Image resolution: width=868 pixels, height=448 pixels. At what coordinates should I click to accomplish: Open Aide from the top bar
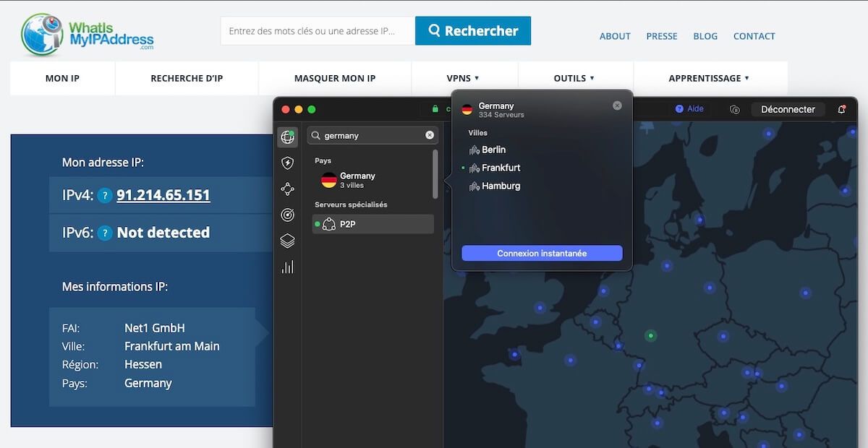pos(689,108)
